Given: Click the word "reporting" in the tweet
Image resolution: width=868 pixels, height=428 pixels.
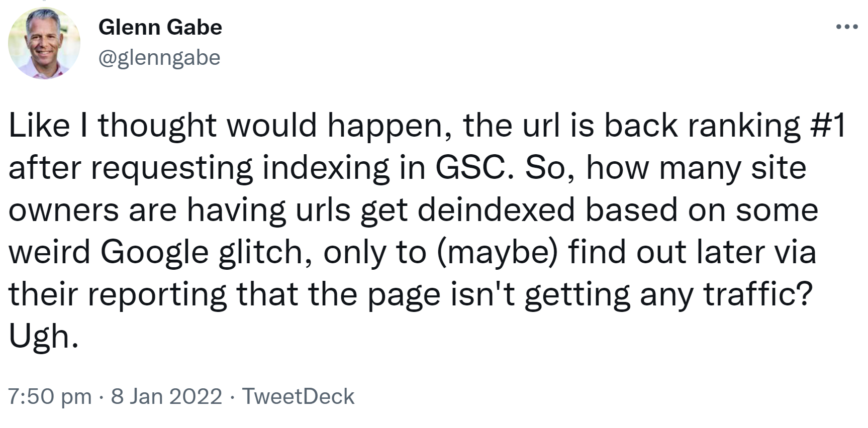Looking at the screenshot, I should tap(157, 294).
